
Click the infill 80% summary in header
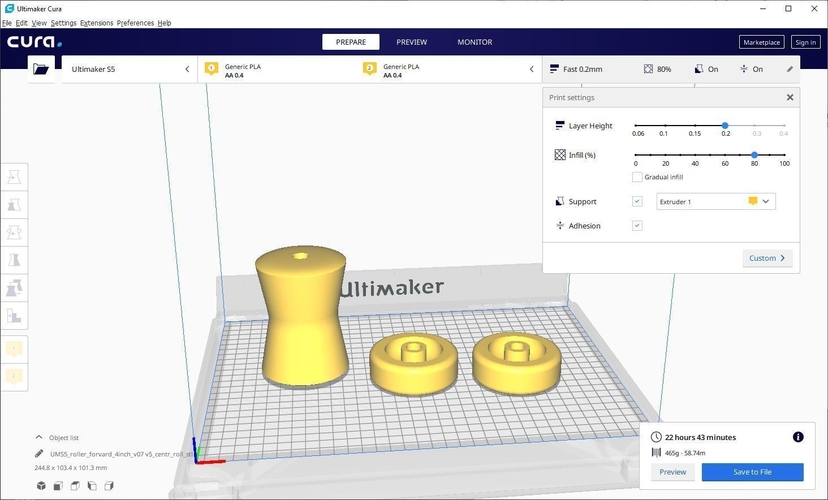(657, 69)
